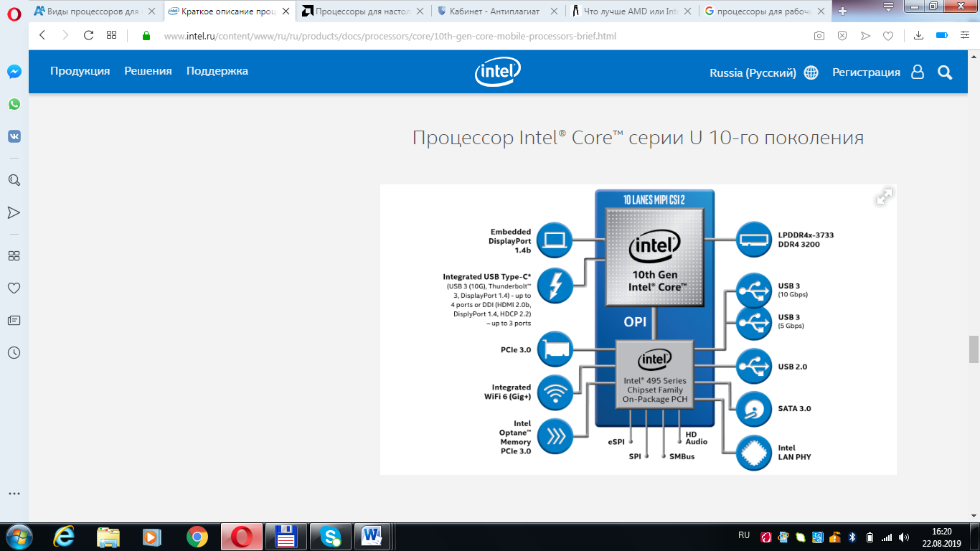Screen dimensions: 980x551
Task: Open WhatsApp from the sidebar
Action: click(14, 104)
